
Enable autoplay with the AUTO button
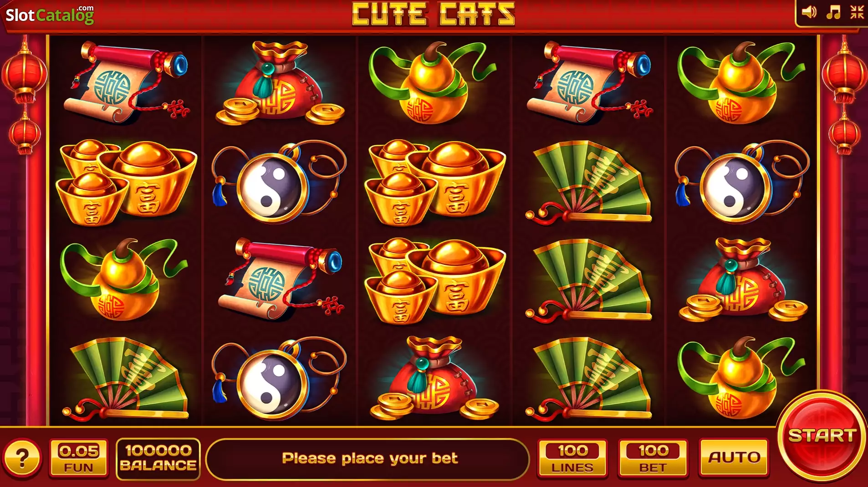[734, 457]
